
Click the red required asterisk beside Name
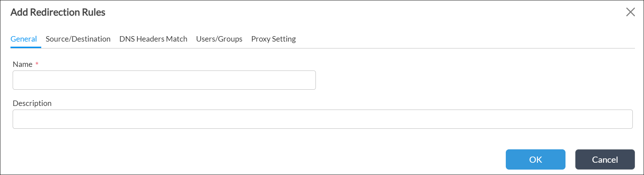pyautogui.click(x=37, y=64)
